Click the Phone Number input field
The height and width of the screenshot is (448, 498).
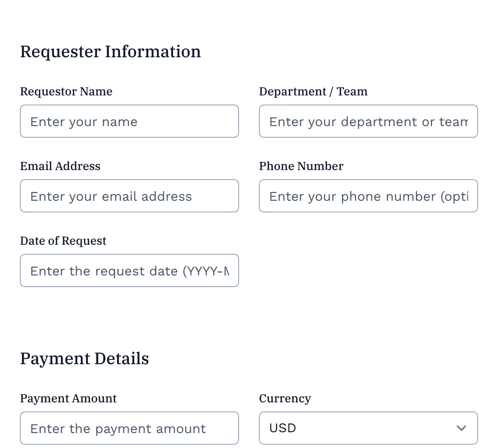369,196
